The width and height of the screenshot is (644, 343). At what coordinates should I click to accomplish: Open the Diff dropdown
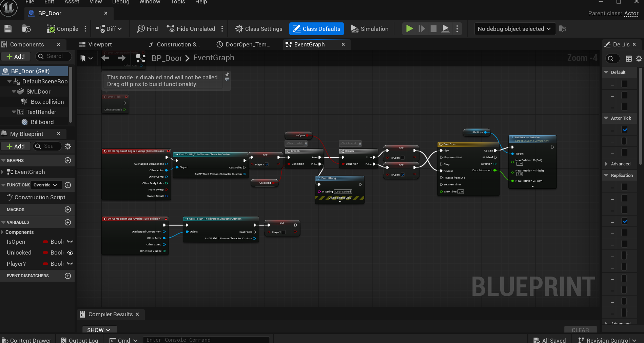pyautogui.click(x=109, y=29)
